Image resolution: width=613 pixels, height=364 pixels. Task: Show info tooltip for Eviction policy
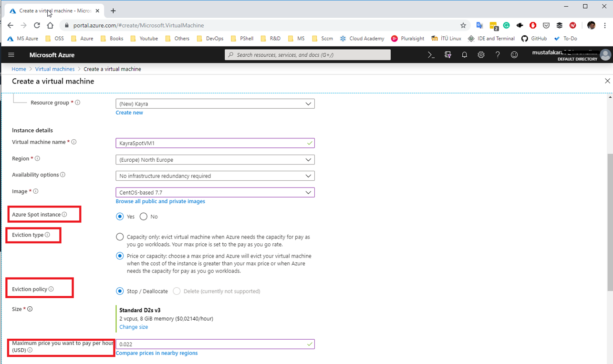tap(51, 289)
